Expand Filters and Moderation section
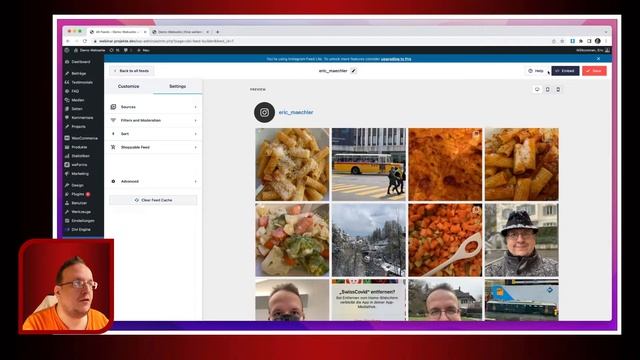640x360 pixels. (153, 120)
